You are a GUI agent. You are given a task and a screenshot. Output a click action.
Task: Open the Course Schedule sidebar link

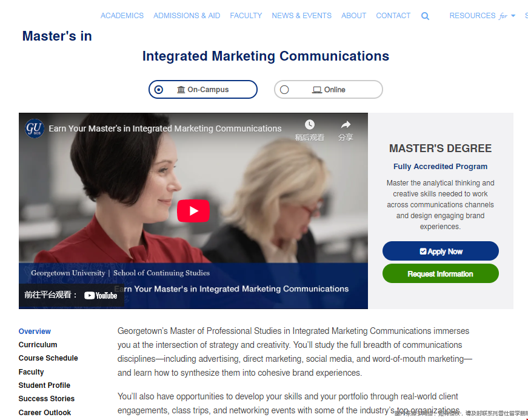point(48,358)
